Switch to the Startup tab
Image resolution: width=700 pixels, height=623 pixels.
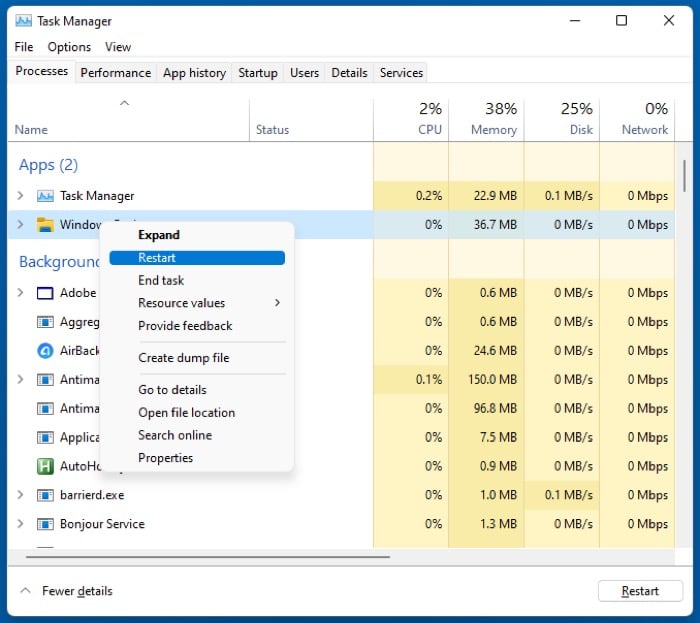(258, 73)
